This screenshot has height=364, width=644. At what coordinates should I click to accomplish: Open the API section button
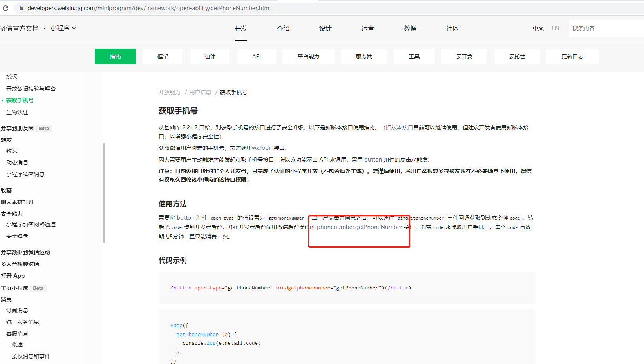[257, 56]
